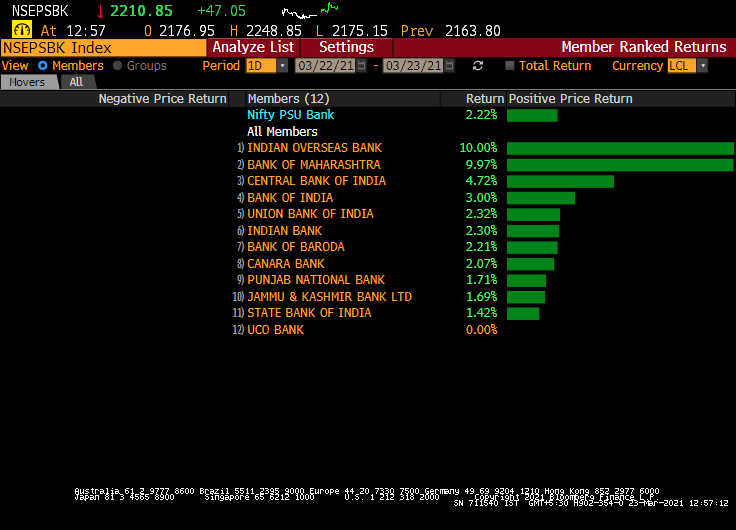Open the calendar picker for start date 03/22/21
Screen dimensions: 736x530
click(363, 66)
